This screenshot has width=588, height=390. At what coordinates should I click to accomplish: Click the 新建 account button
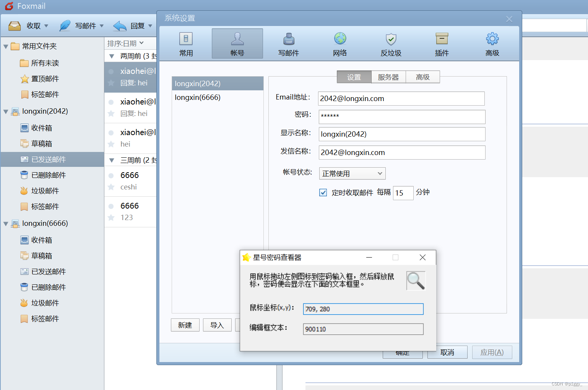click(x=185, y=325)
